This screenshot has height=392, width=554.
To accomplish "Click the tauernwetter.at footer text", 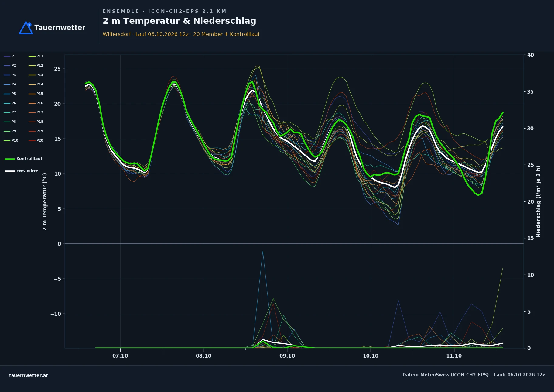I will pyautogui.click(x=29, y=375).
